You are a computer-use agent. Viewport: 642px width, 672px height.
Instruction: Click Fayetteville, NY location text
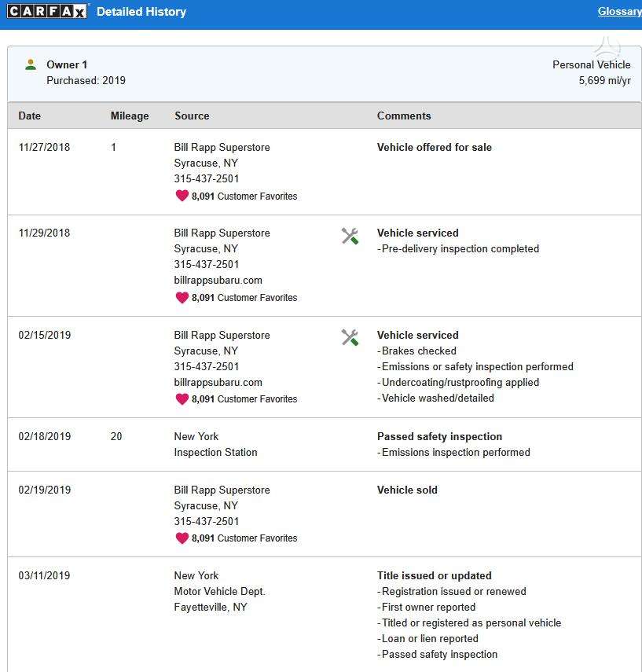211,608
